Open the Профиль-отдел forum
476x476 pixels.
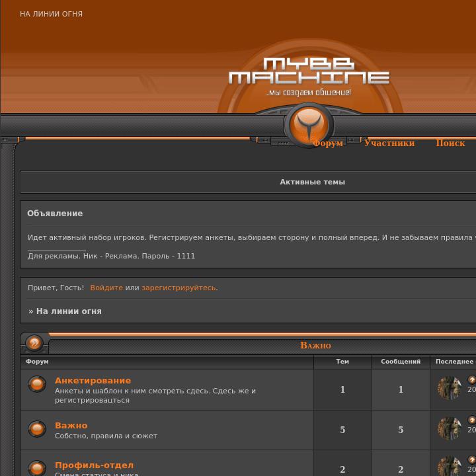[94, 465]
